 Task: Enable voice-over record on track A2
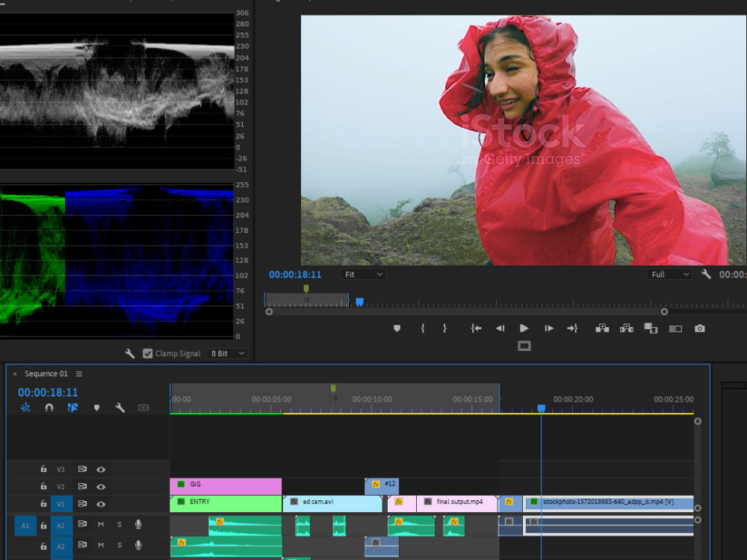pos(138,545)
